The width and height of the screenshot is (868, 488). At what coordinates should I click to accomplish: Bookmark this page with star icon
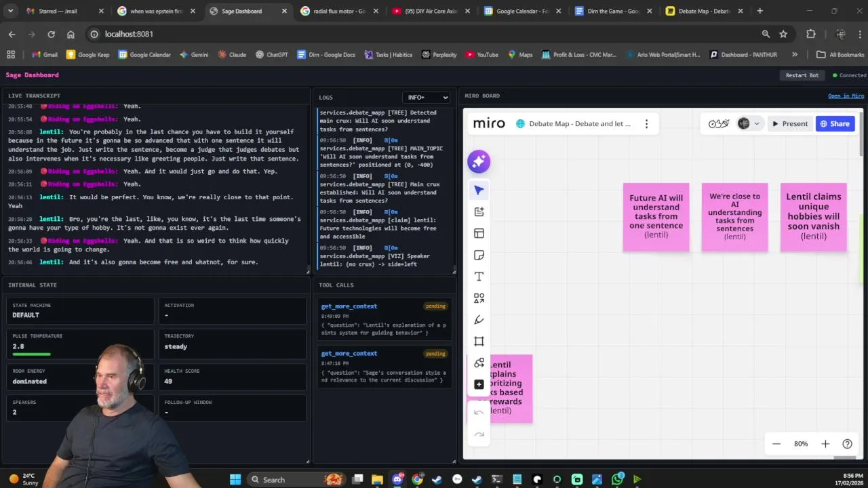tap(783, 34)
